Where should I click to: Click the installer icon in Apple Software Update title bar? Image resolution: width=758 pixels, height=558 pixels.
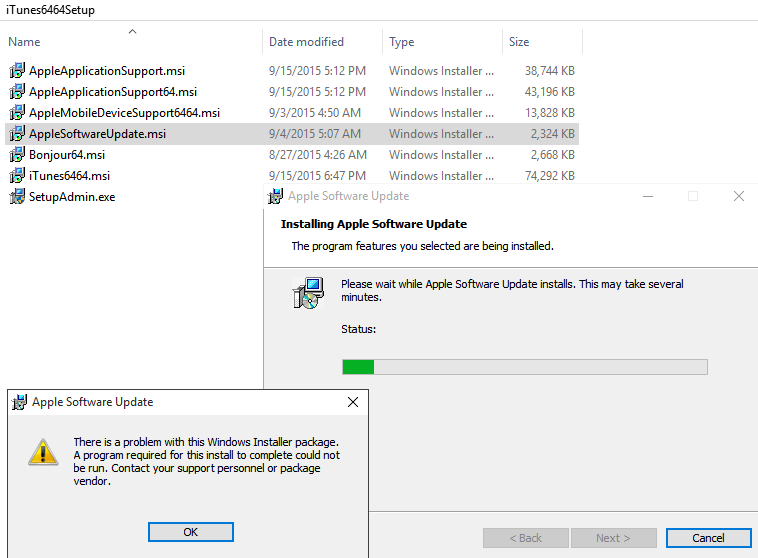[x=276, y=196]
